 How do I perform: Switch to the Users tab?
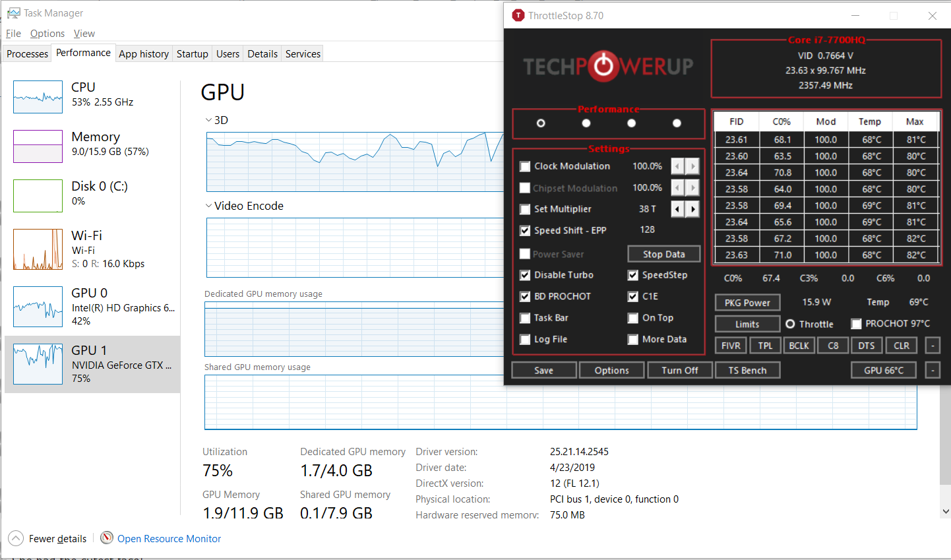228,54
